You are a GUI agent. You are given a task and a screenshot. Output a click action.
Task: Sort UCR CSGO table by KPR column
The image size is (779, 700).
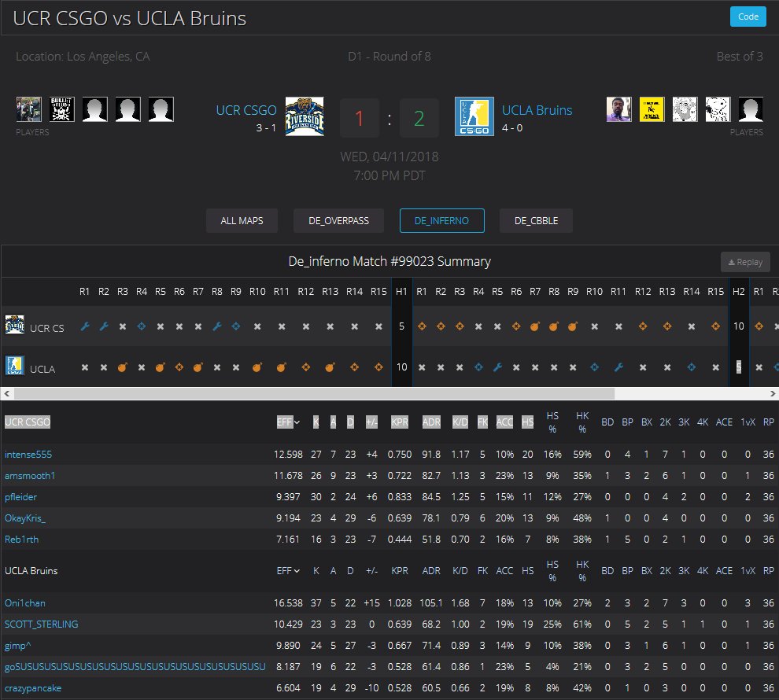400,422
